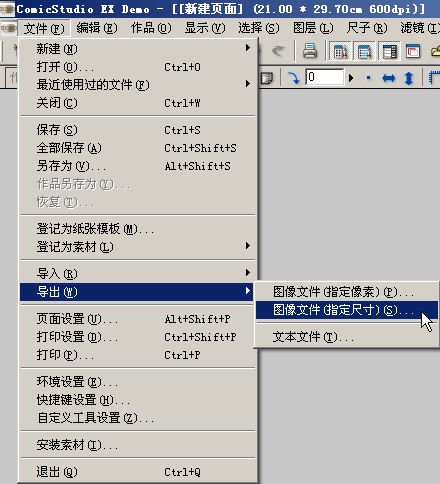440x484 pixels.
Task: Click the vertical flip double-arrow icon
Action: [x=409, y=78]
